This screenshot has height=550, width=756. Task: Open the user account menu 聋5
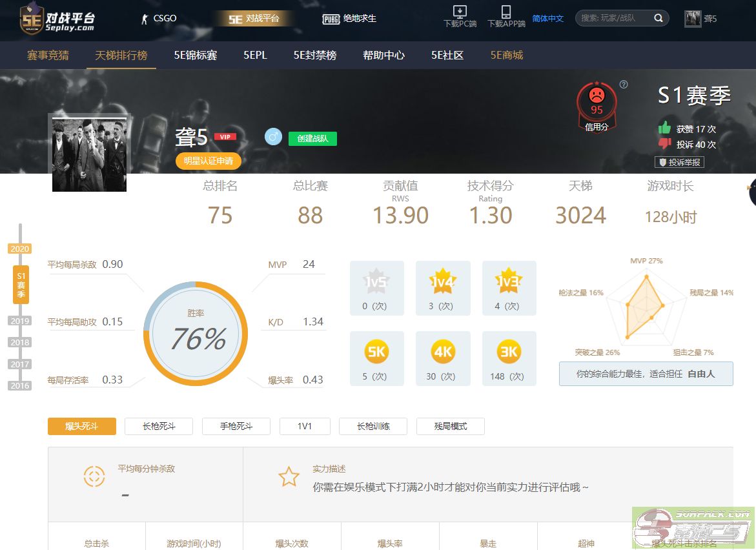pos(701,19)
